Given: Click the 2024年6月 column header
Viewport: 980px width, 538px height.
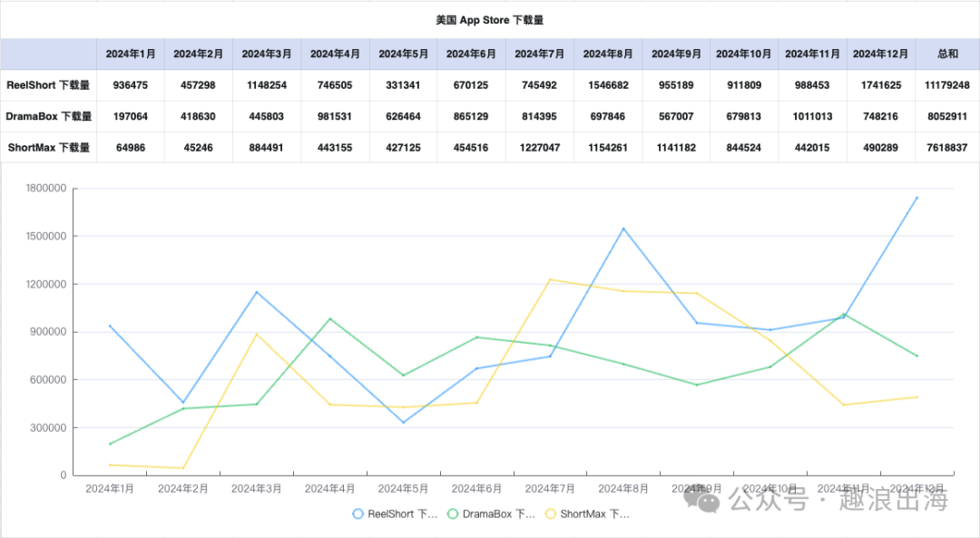Looking at the screenshot, I should pos(471,54).
